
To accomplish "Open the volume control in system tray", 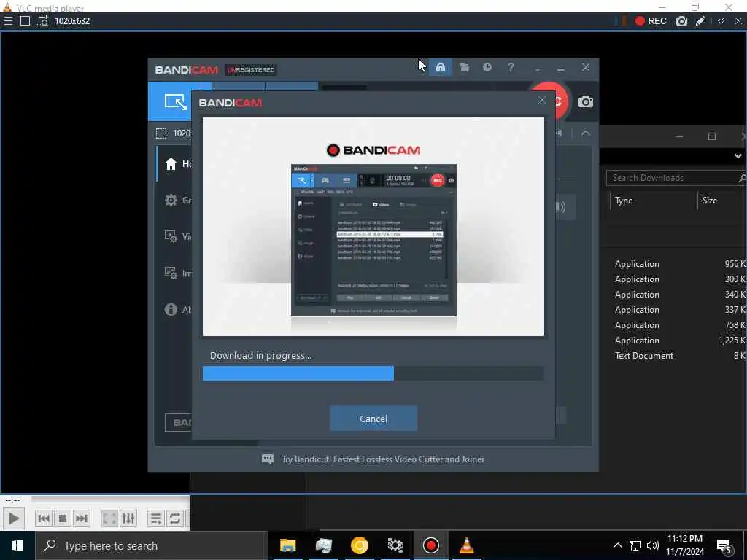I will click(653, 545).
